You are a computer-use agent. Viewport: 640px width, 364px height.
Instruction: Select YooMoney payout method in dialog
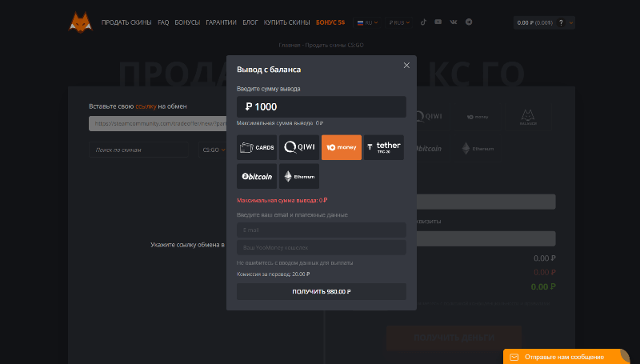[342, 147]
